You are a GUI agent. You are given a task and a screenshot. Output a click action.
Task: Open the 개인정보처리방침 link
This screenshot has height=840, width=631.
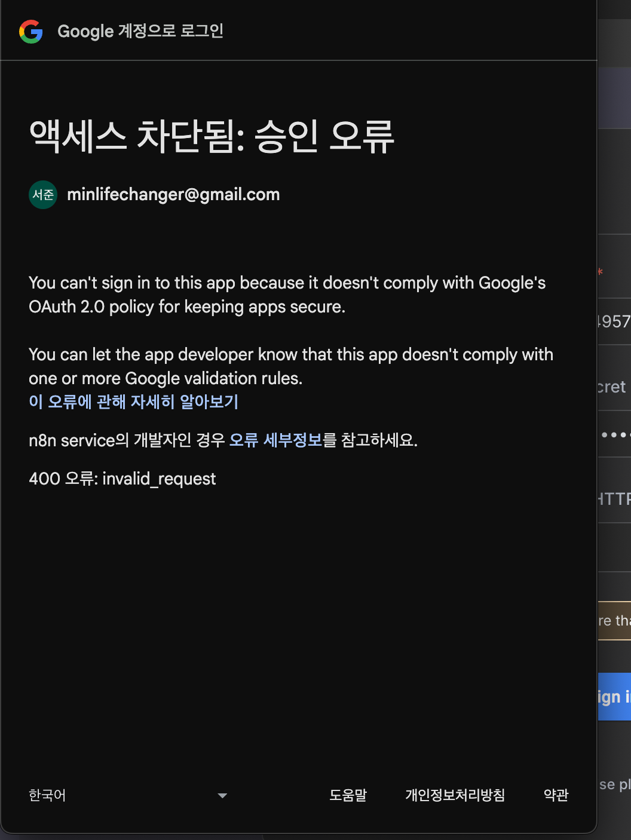pyautogui.click(x=455, y=795)
